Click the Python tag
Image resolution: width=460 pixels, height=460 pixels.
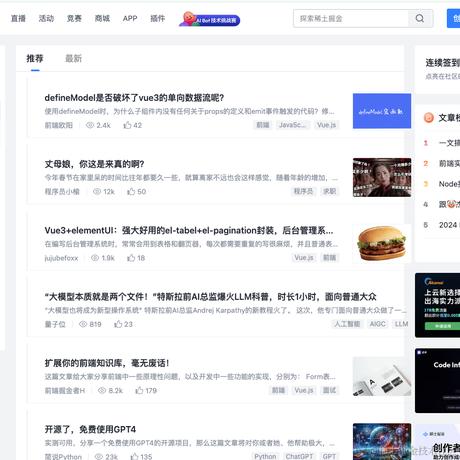265,456
